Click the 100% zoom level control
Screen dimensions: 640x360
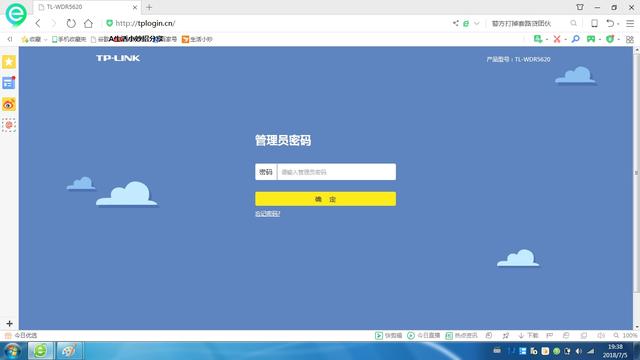pyautogui.click(x=625, y=335)
